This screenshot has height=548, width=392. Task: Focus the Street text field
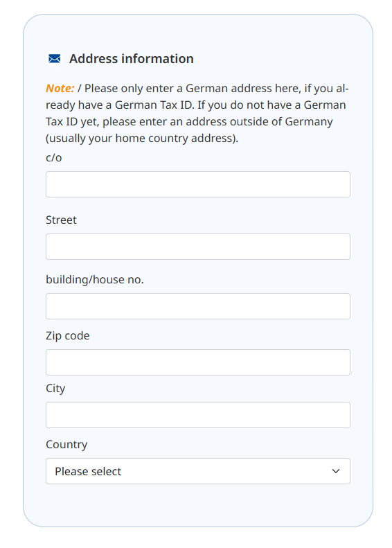tap(198, 247)
